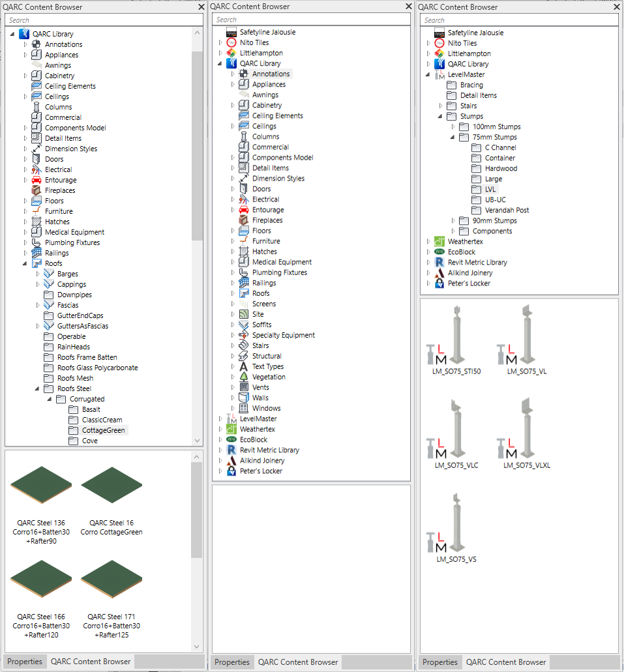Switch to Properties tab in left panel

tap(25, 662)
